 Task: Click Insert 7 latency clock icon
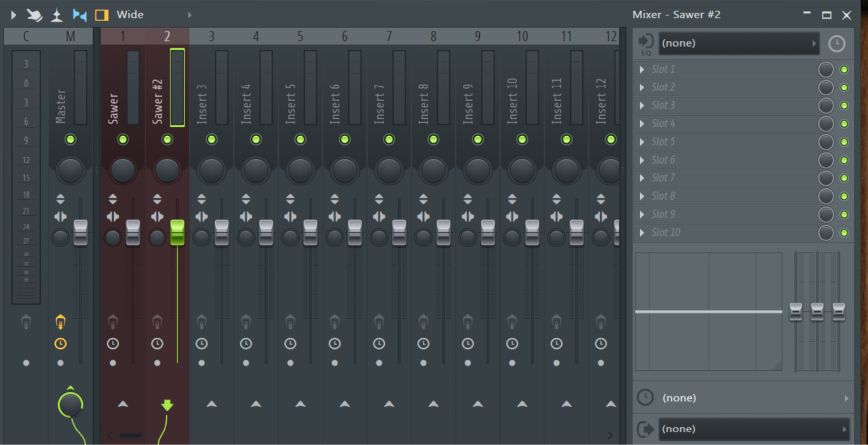pyautogui.click(x=379, y=344)
